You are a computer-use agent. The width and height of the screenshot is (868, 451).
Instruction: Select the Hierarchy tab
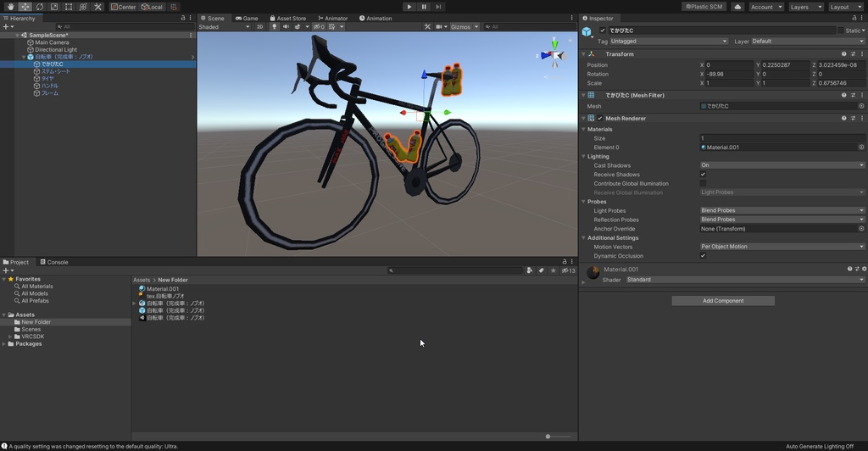click(19, 19)
